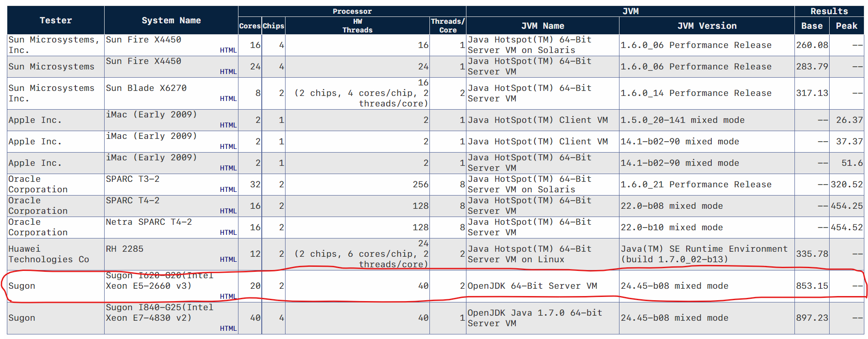This screenshot has width=868, height=339.
Task: Click the Peak results column header
Action: [x=847, y=26]
